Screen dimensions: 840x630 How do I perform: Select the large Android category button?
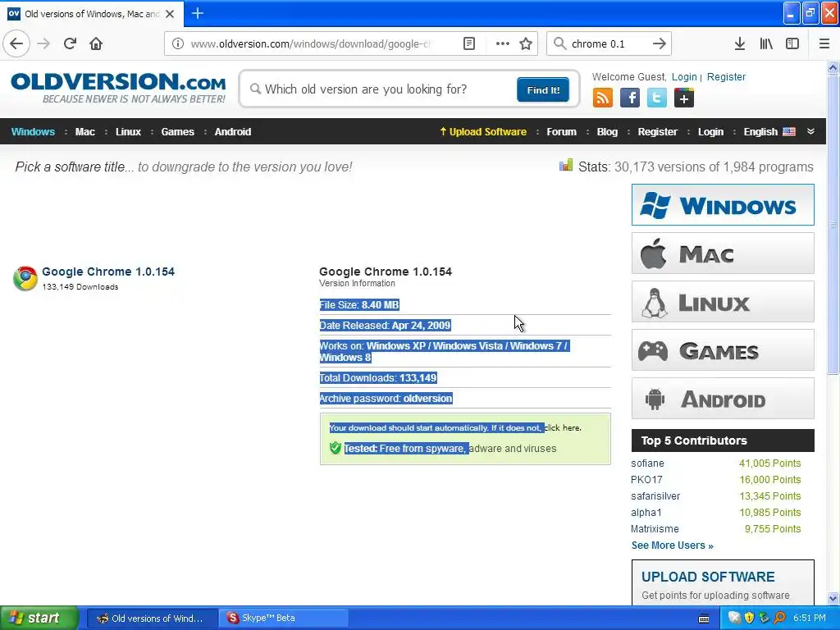[723, 399]
